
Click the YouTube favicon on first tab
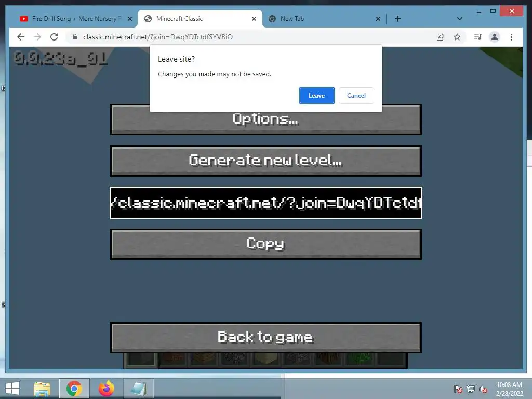[24, 19]
